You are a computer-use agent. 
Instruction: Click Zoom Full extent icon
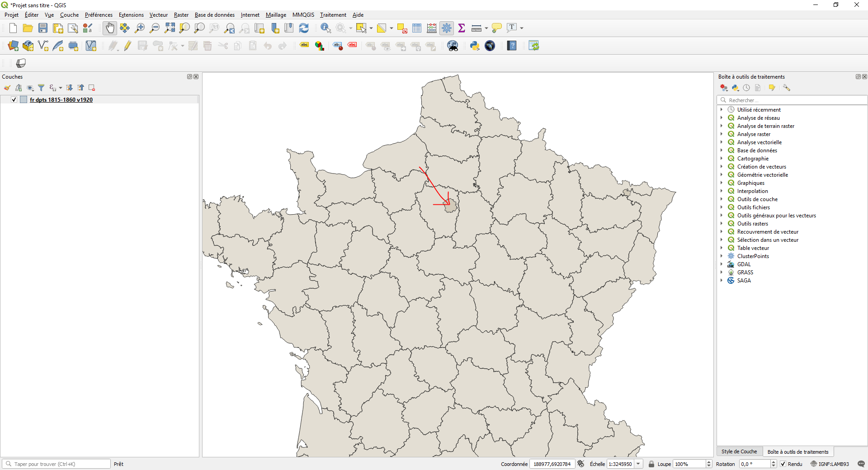pyautogui.click(x=170, y=28)
